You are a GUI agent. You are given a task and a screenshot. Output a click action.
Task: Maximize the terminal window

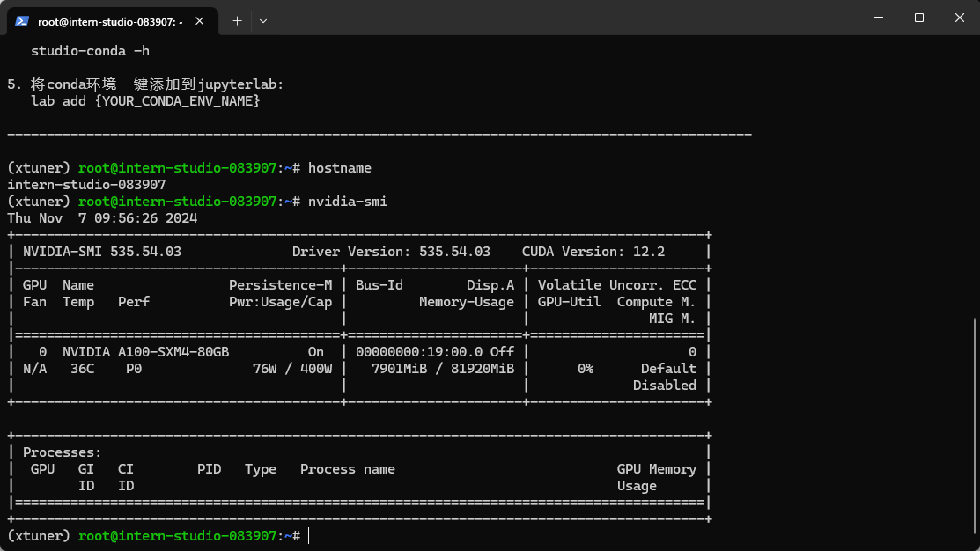(x=919, y=18)
